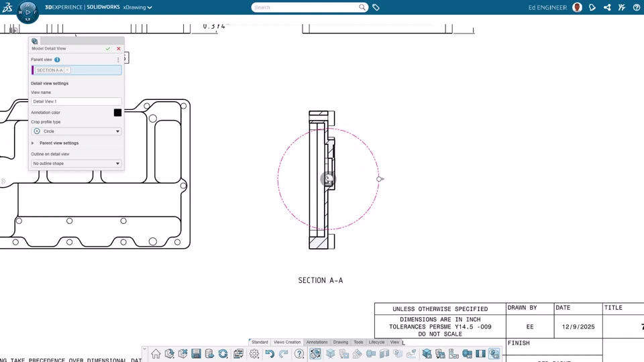The height and width of the screenshot is (362, 644).
Task: Click the DO NOT SCALE note text
Action: (440, 334)
